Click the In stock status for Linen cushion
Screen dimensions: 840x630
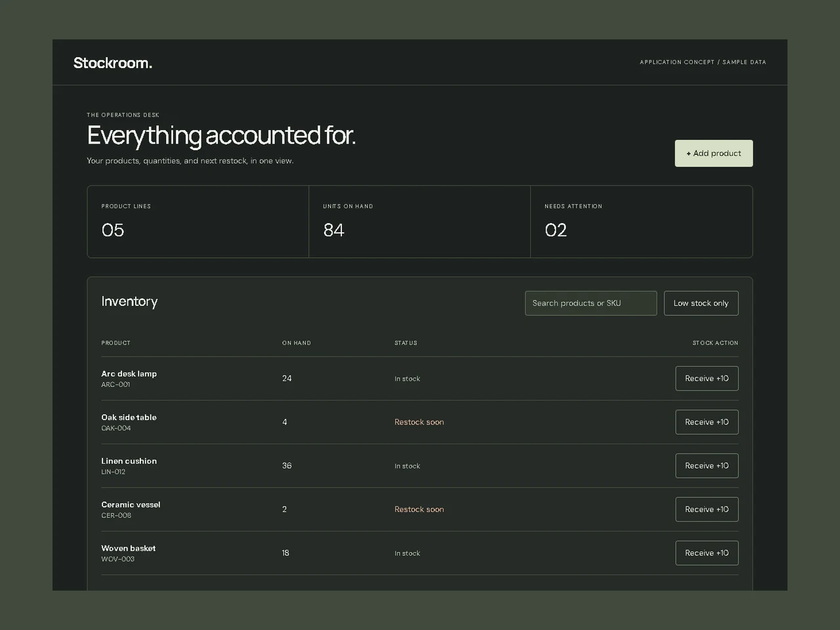coord(407,466)
